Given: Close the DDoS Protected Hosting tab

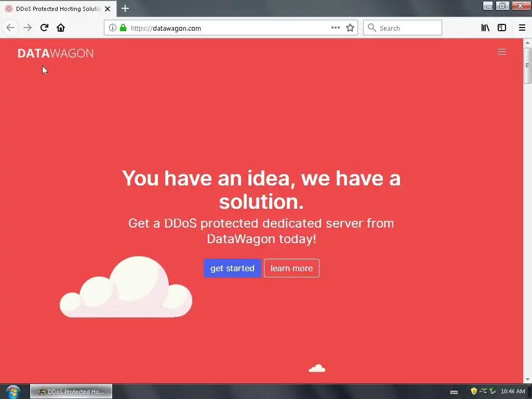Looking at the screenshot, I should (108, 9).
